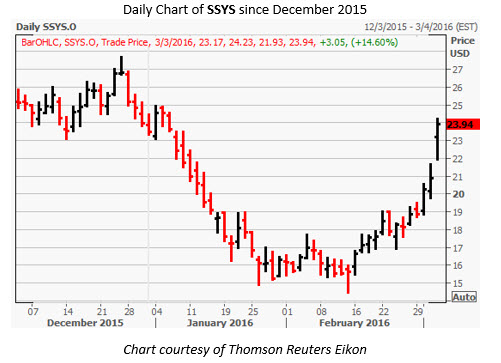Click the 19 price axis label
This screenshot has height=363, width=501.
457,212
